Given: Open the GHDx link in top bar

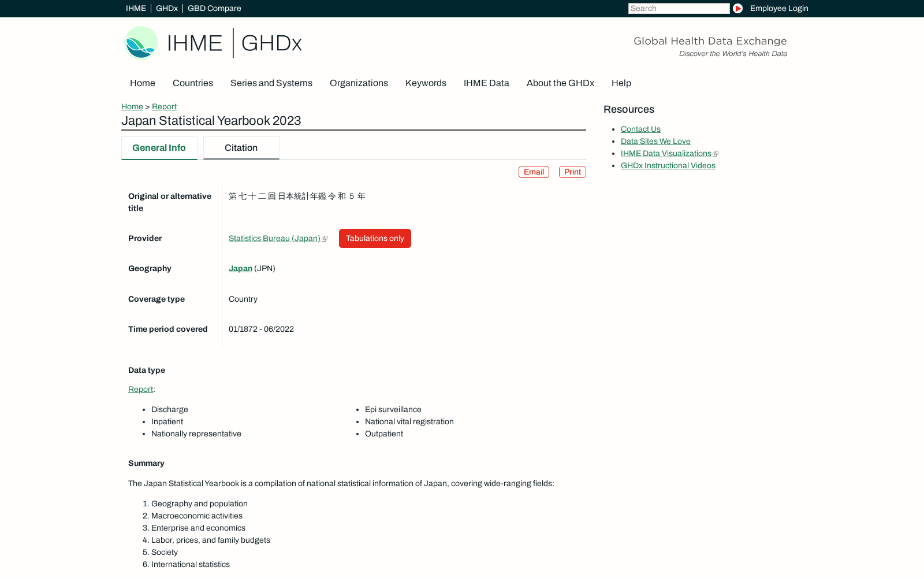Looking at the screenshot, I should point(167,8).
